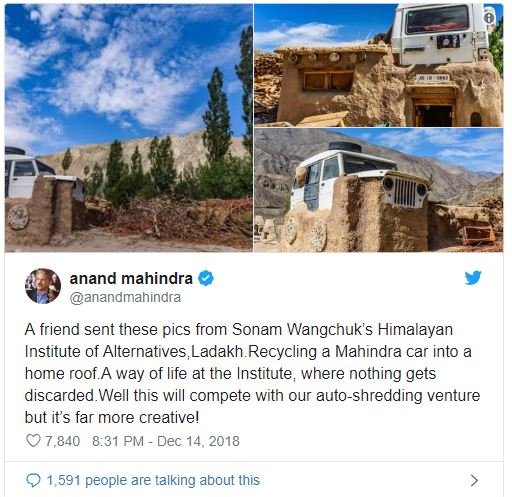The width and height of the screenshot is (512, 497).
Task: Click the white jeep grille in photo
Action: [x=405, y=192]
